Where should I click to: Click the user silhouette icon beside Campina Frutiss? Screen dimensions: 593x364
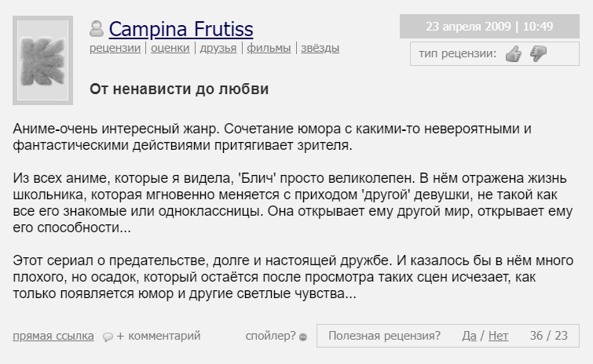tap(97, 30)
